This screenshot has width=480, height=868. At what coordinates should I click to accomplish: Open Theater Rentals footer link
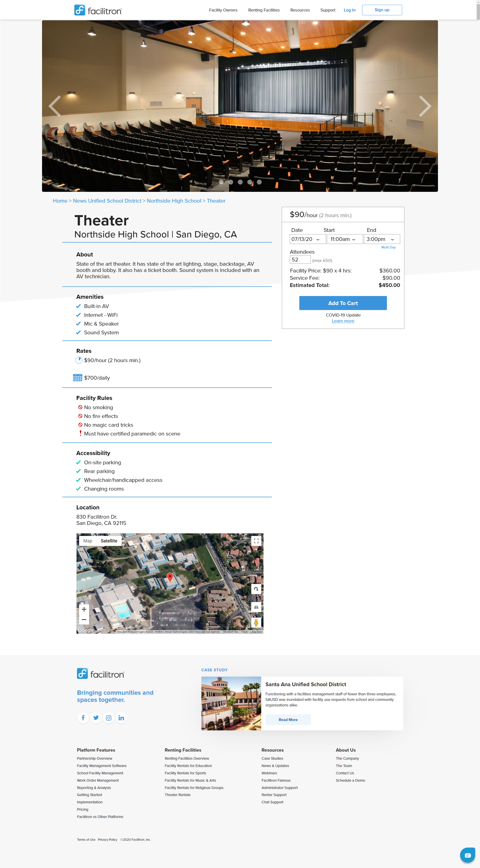point(177,795)
